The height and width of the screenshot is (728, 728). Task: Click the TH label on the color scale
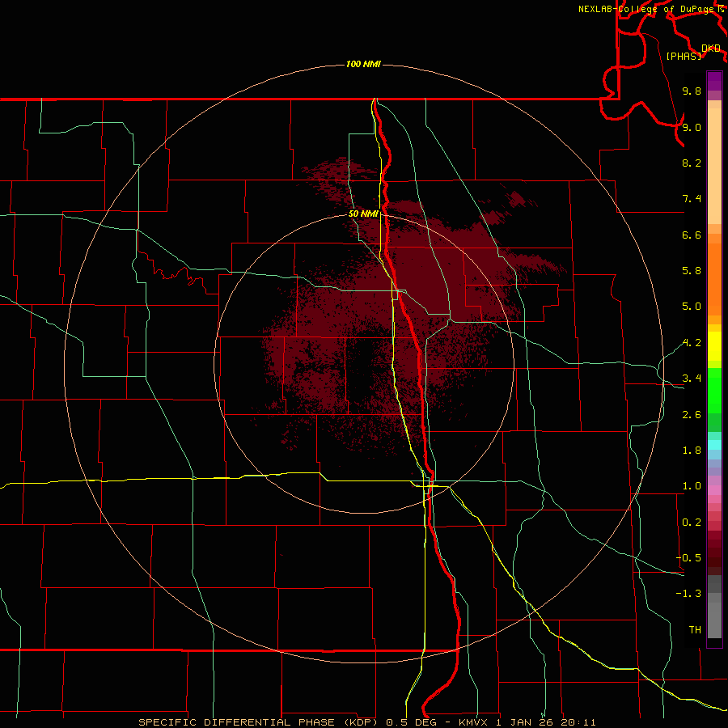pos(695,629)
